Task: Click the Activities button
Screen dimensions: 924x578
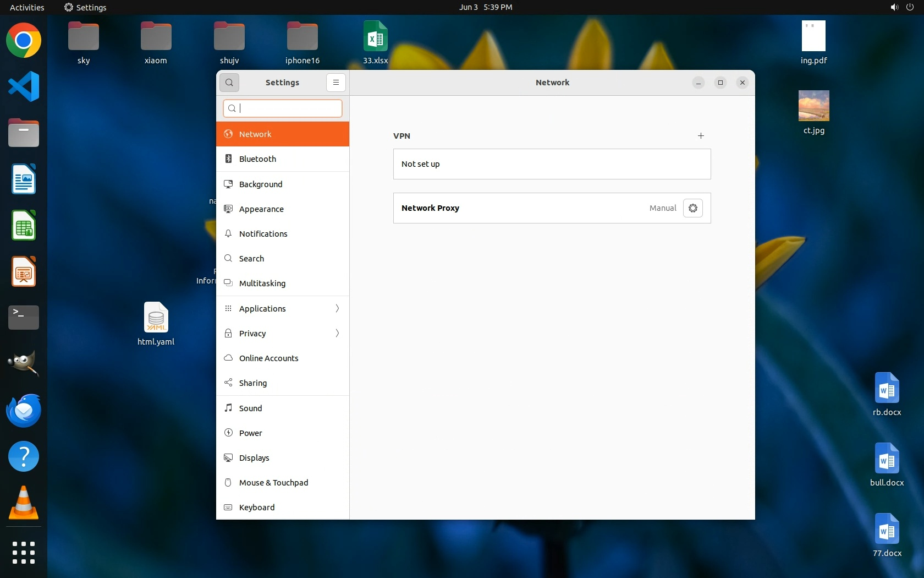Action: pos(27,7)
